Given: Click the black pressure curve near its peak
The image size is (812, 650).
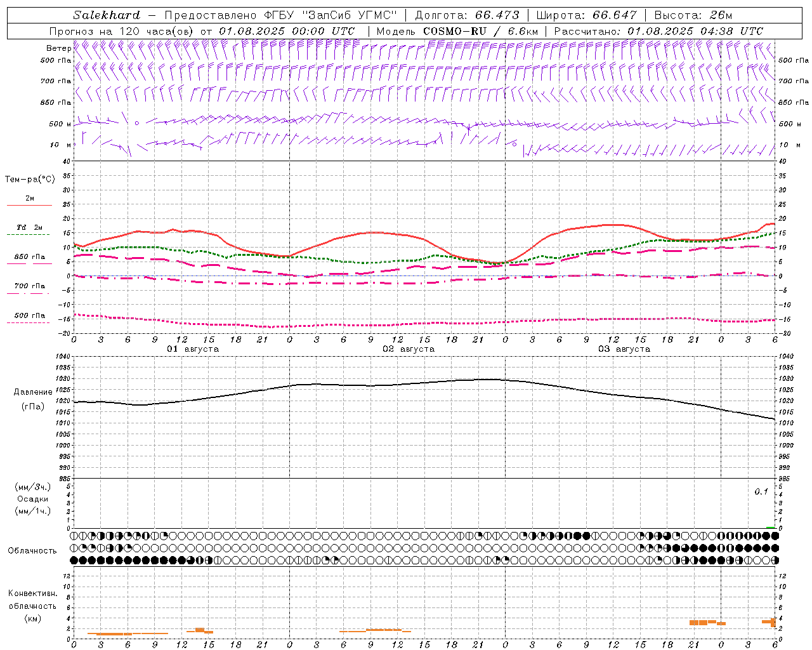Looking at the screenshot, I should coord(488,379).
